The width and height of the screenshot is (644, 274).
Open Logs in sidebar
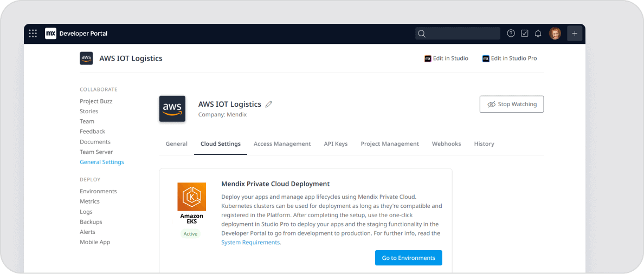(86, 212)
